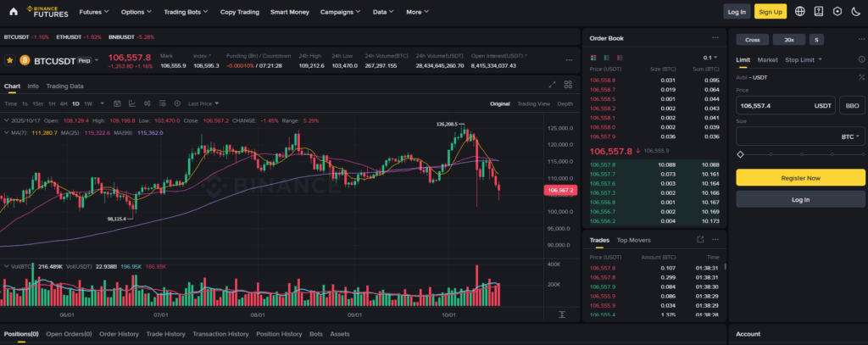Viewport: 868px width, 345px height.
Task: Open the Trading Data tab
Action: [64, 86]
